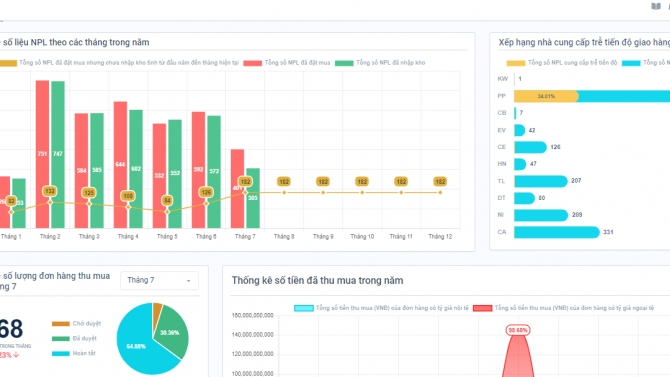Select the cyan NI bar showing 209
Viewport: 670px width, 377px height.
(541, 215)
